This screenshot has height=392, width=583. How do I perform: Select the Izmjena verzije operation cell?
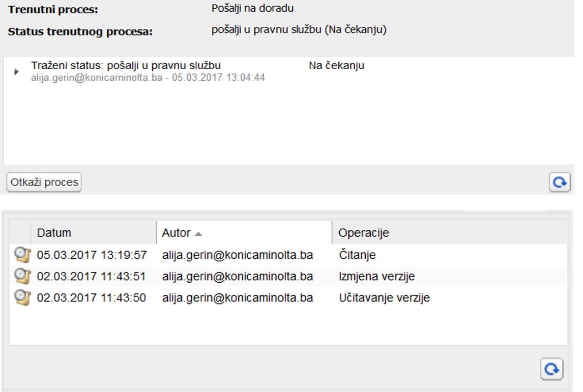(x=376, y=277)
